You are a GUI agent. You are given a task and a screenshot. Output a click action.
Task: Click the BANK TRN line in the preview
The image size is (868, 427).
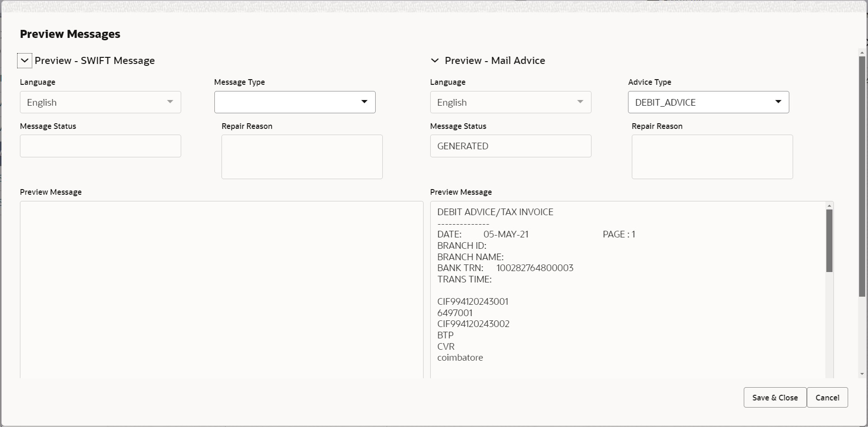pos(505,268)
